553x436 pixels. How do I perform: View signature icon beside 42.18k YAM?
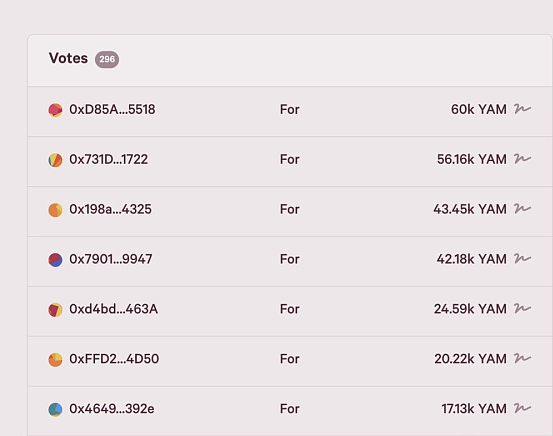[522, 259]
